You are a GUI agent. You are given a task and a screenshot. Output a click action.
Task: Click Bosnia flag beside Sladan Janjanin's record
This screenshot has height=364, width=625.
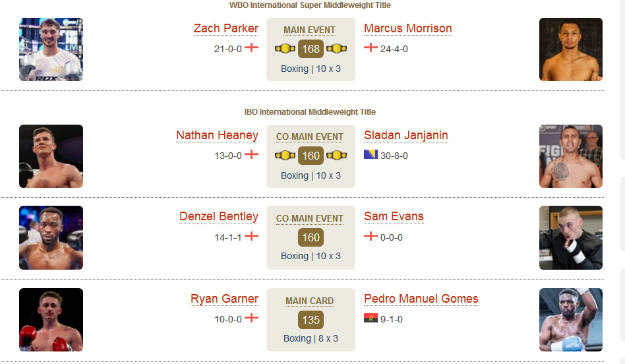point(371,154)
